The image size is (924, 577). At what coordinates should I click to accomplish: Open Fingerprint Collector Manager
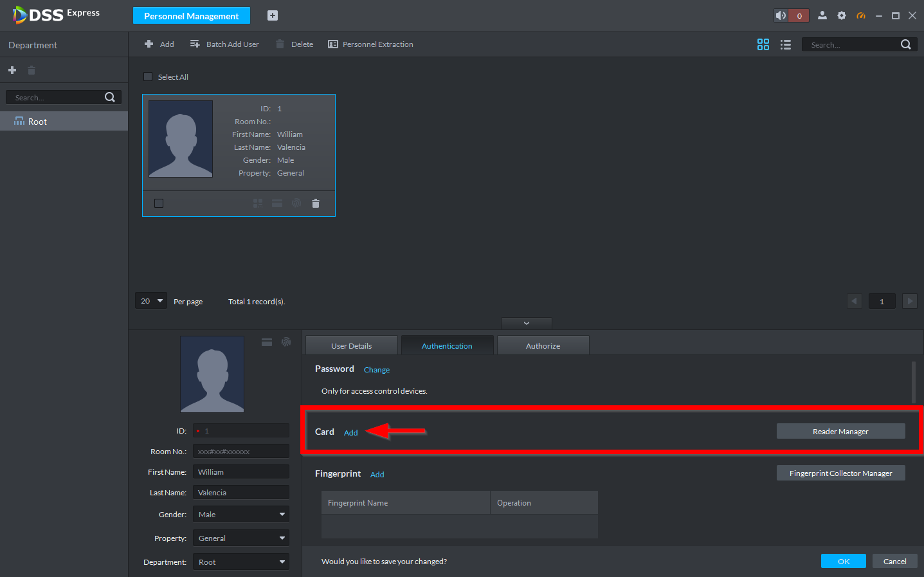(x=841, y=473)
